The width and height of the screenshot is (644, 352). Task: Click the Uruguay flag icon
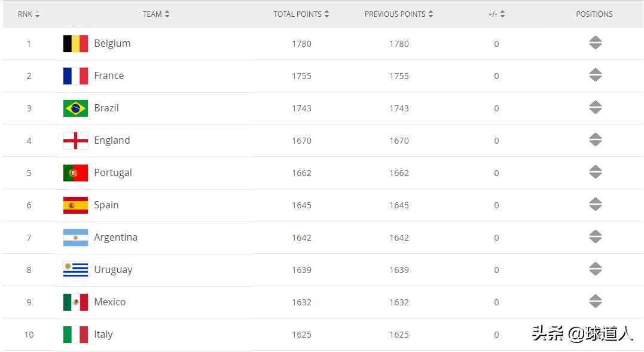coord(75,270)
